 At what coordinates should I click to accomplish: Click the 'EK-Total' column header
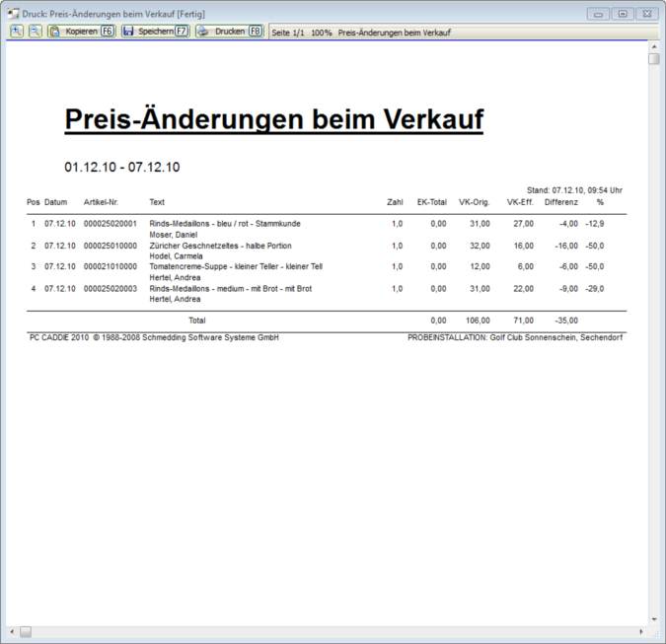click(432, 202)
